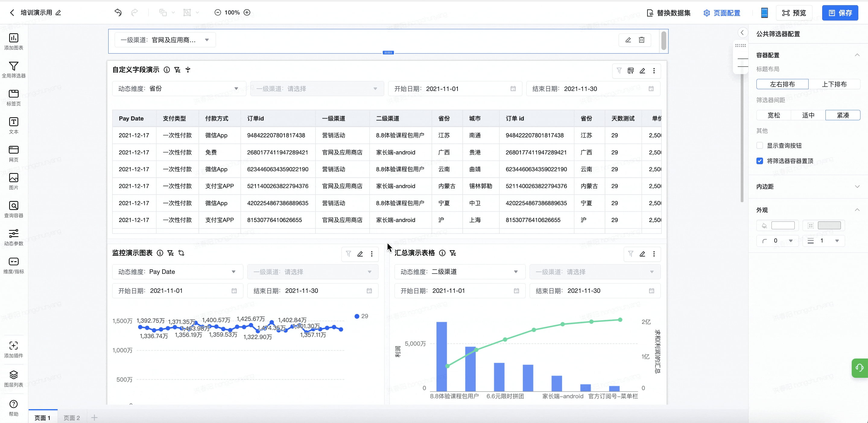Open the 添加图表 sidebar tool
The image size is (868, 423).
click(14, 41)
